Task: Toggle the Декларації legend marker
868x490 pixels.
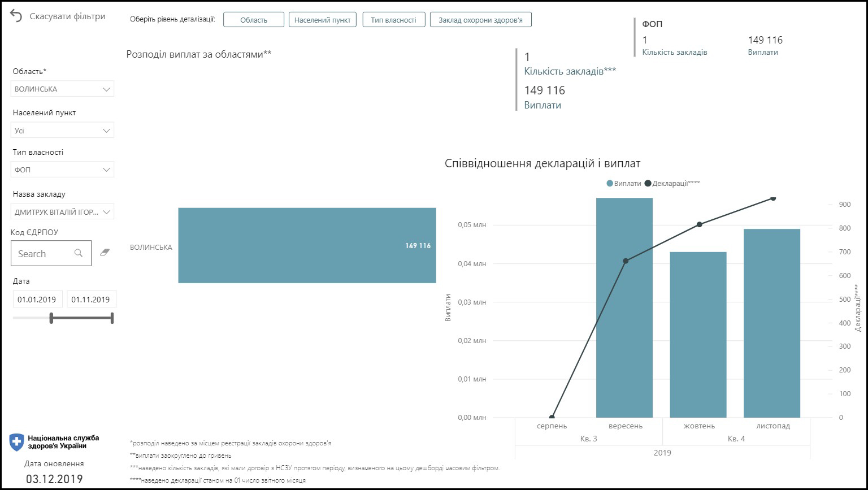Action: tap(648, 184)
